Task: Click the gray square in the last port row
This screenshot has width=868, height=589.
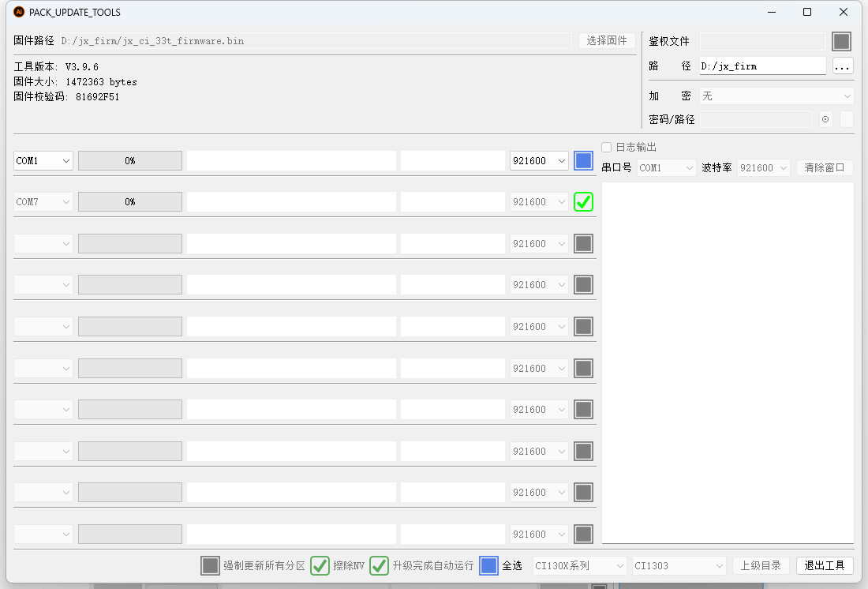Action: point(583,535)
